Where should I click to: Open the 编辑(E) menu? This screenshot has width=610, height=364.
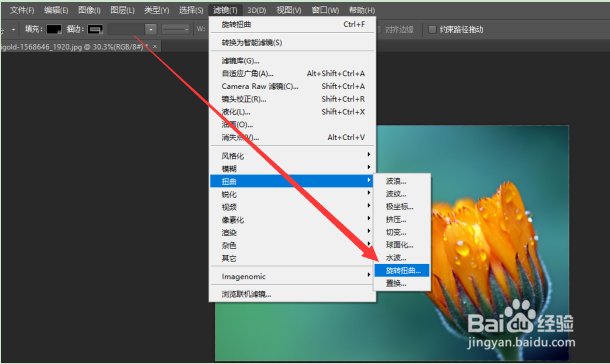pos(56,10)
